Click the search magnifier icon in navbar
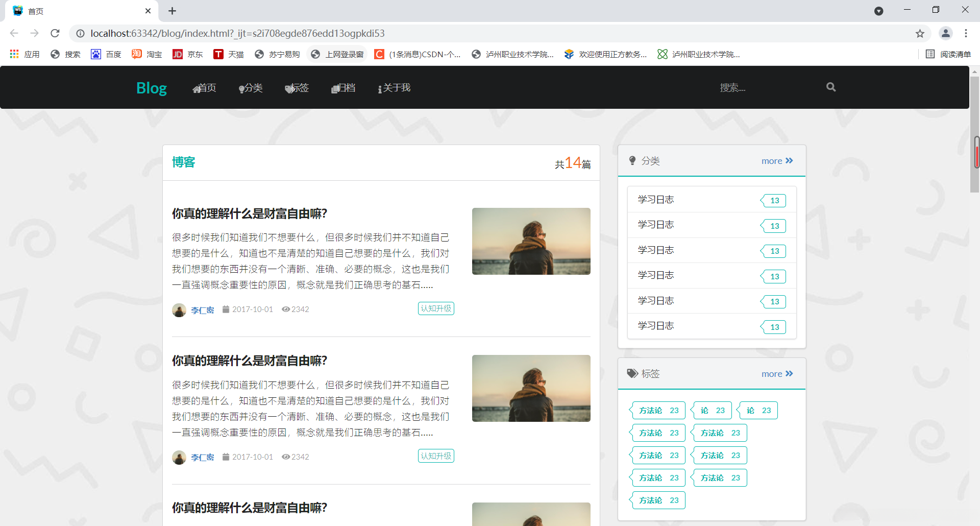 coord(830,87)
